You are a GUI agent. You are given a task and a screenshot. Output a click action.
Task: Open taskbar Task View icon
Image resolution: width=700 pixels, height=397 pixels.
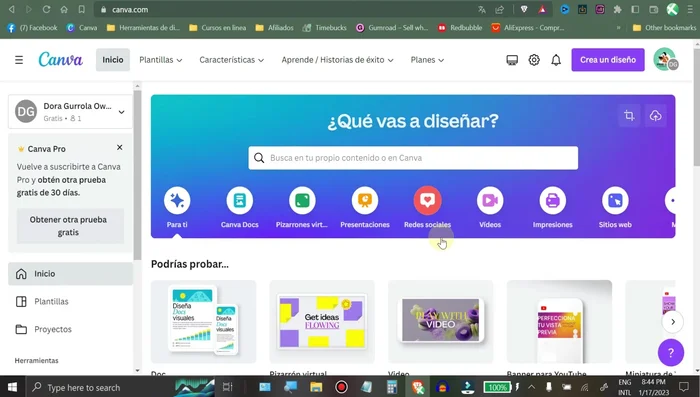227,387
